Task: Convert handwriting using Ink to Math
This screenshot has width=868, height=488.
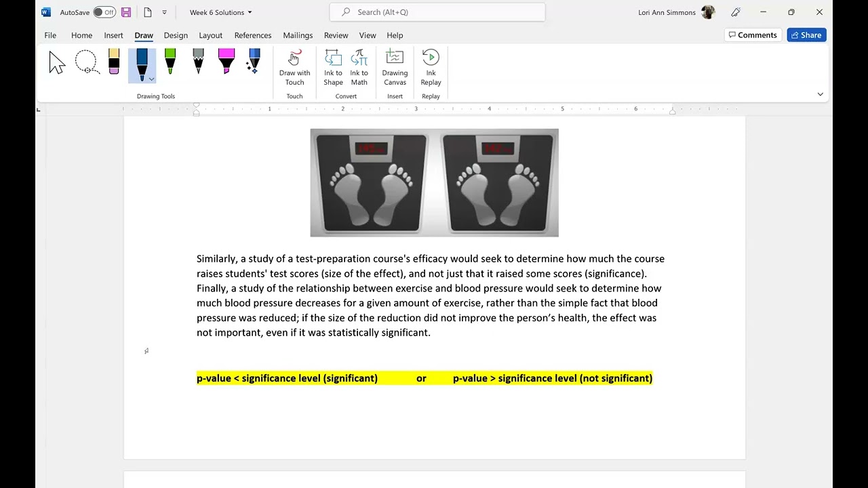Action: pyautogui.click(x=359, y=68)
